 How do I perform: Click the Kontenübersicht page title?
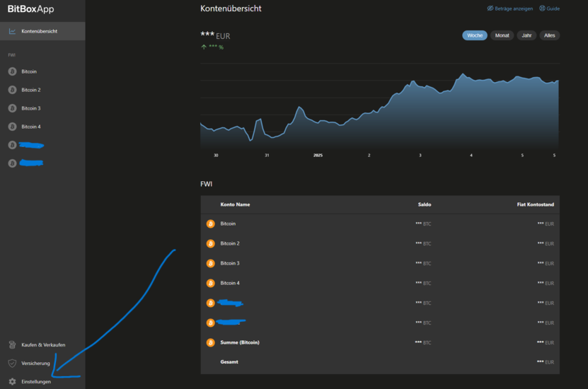pyautogui.click(x=231, y=8)
